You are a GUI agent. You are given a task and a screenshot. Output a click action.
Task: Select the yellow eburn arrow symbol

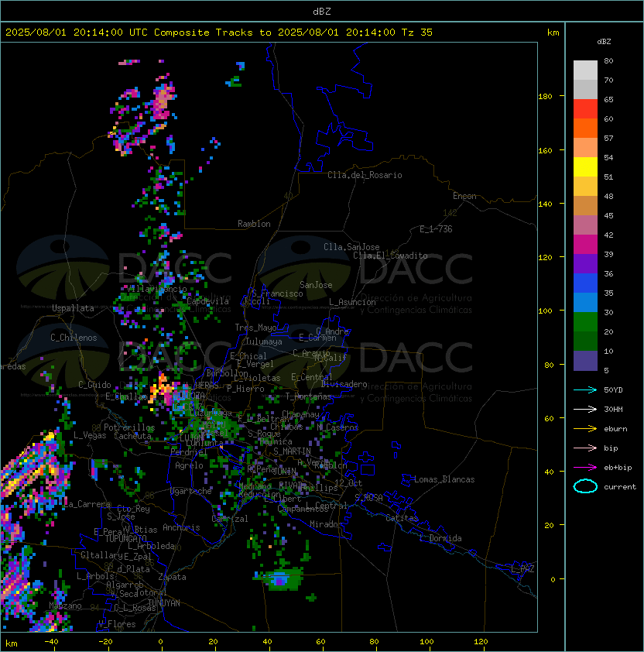(x=585, y=429)
